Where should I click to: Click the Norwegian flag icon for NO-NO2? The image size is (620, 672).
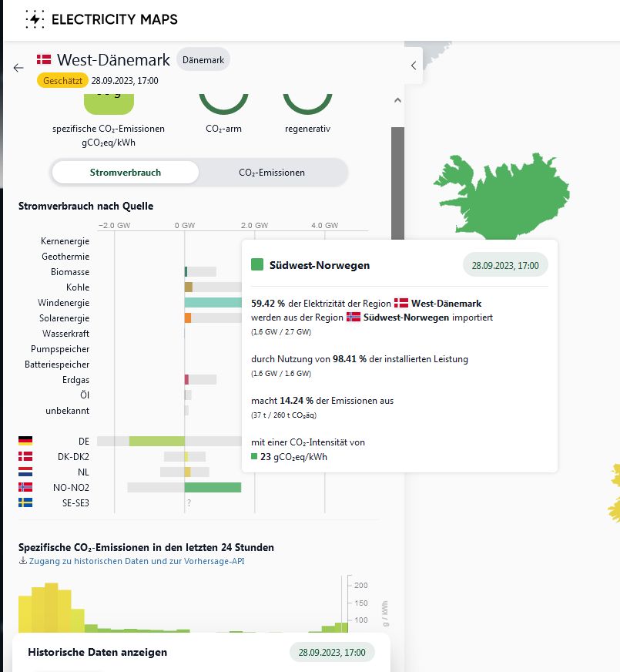point(25,487)
